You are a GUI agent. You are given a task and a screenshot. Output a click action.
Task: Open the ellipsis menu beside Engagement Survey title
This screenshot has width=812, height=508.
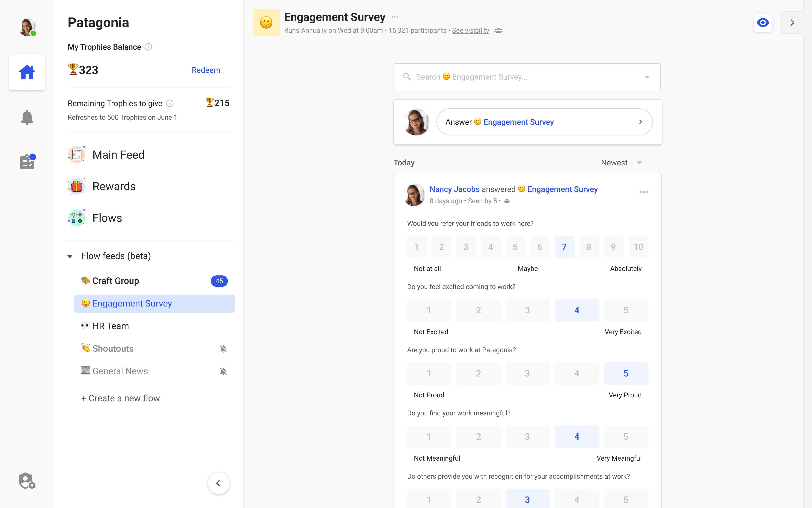(x=395, y=17)
